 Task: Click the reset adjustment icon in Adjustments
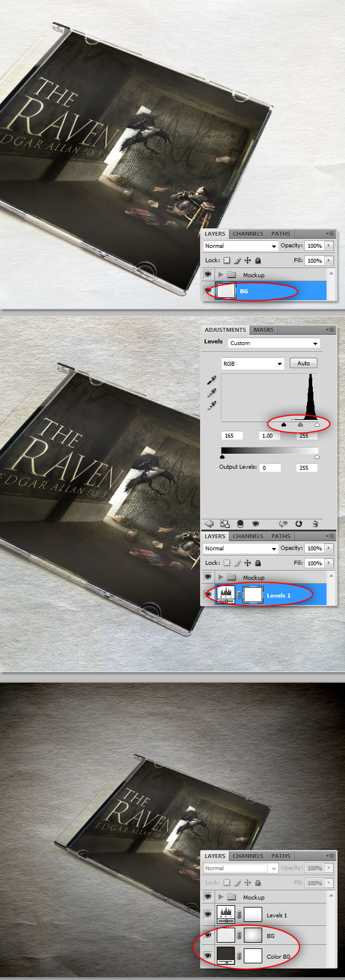tap(298, 523)
